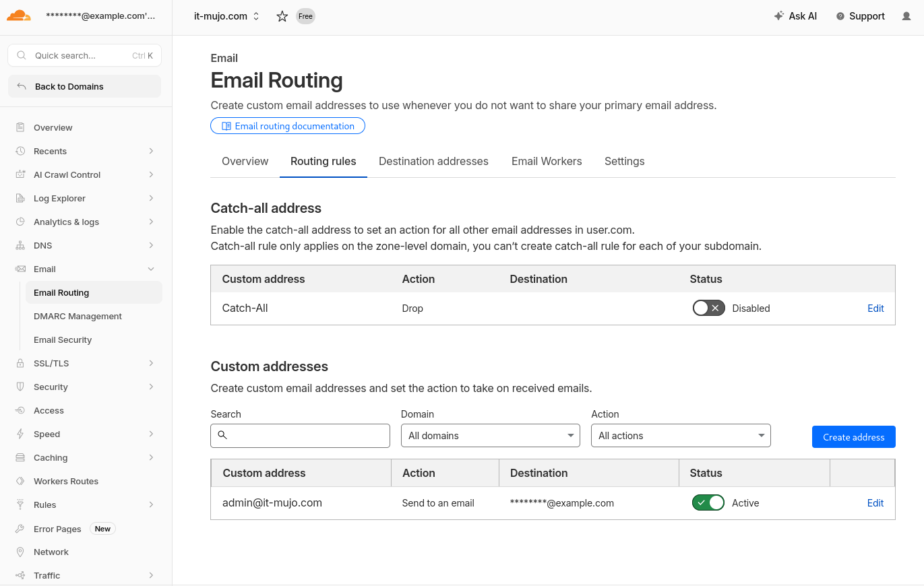Focus the Quick search box
The width and height of the screenshot is (924, 586).
pos(84,55)
